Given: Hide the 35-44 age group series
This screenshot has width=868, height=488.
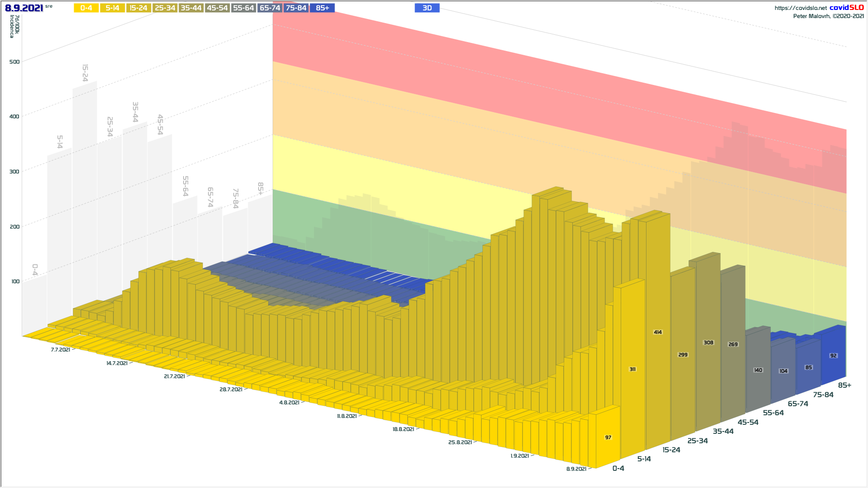Looking at the screenshot, I should [191, 8].
